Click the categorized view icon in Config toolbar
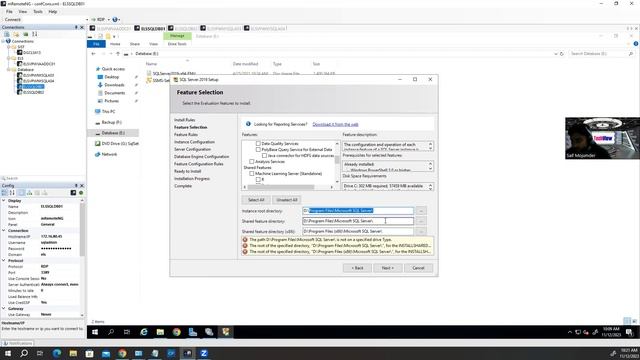 point(4,193)
